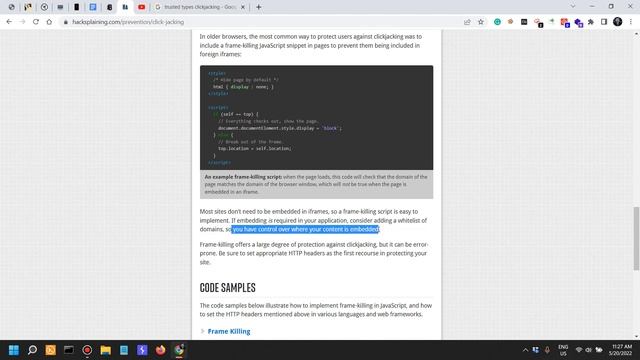Screen dimensions: 640x360
Task: Reload the hacksplaining page
Action: (36, 22)
